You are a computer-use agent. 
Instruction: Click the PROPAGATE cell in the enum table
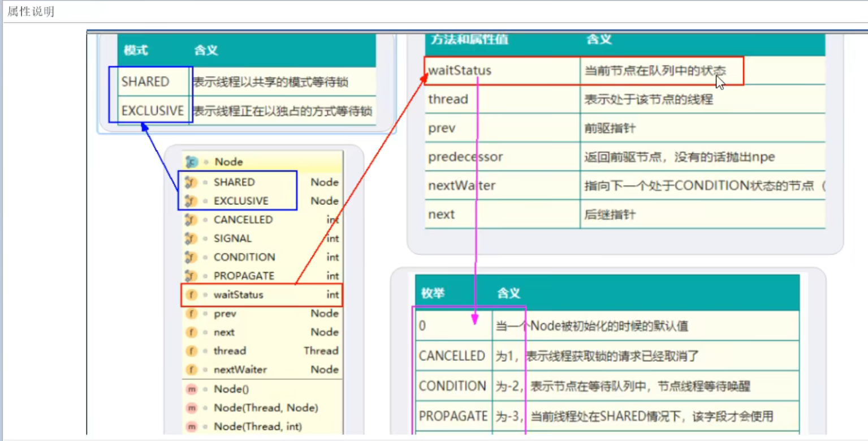click(453, 416)
